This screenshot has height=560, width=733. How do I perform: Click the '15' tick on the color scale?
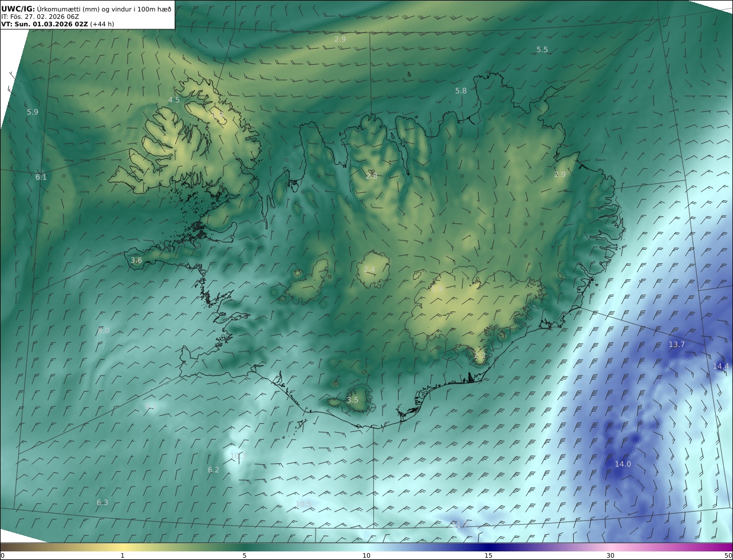click(488, 555)
